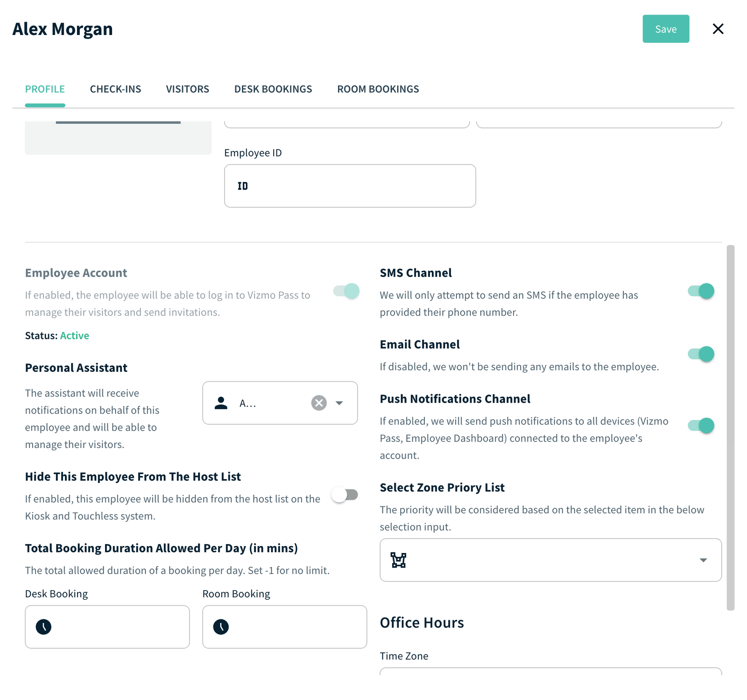Open the Select Zone Priory List dropdown

pos(551,560)
